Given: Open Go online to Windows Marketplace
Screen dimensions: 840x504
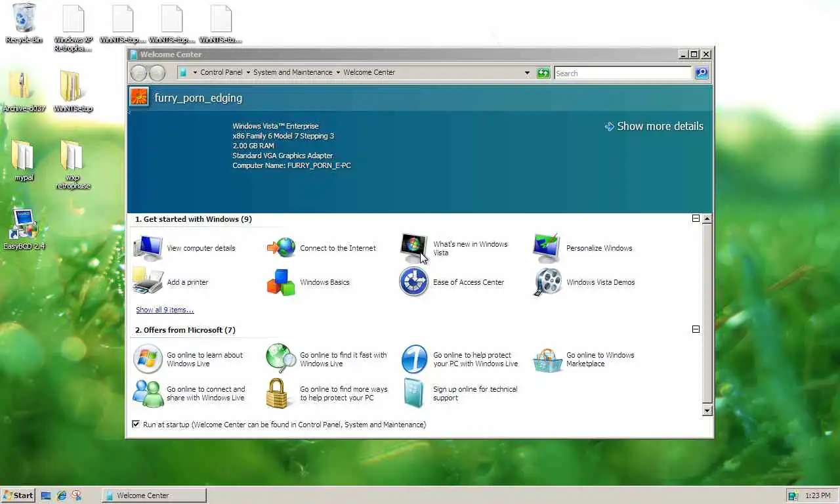Looking at the screenshot, I should tap(583, 360).
